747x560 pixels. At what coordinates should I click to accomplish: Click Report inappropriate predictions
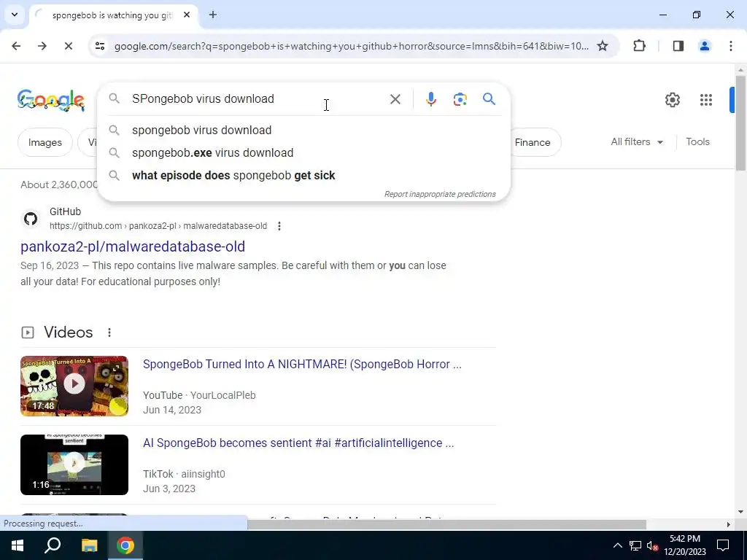pos(440,194)
